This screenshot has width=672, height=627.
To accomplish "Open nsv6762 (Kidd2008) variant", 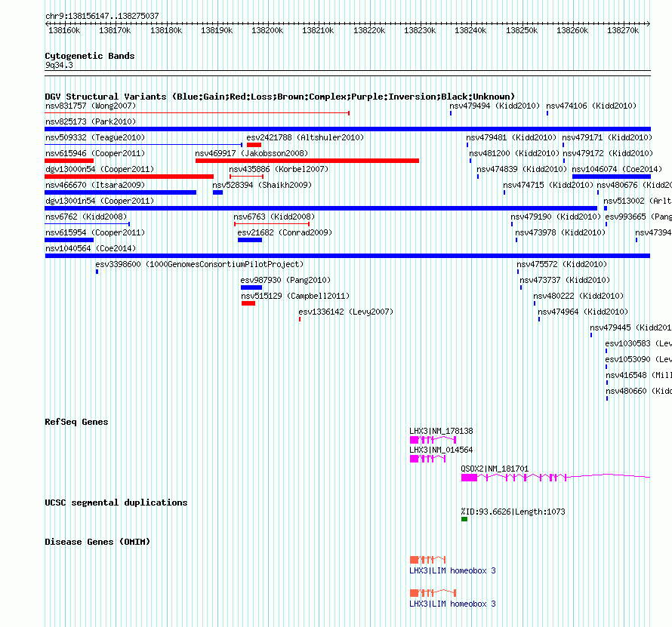I will pos(86,217).
